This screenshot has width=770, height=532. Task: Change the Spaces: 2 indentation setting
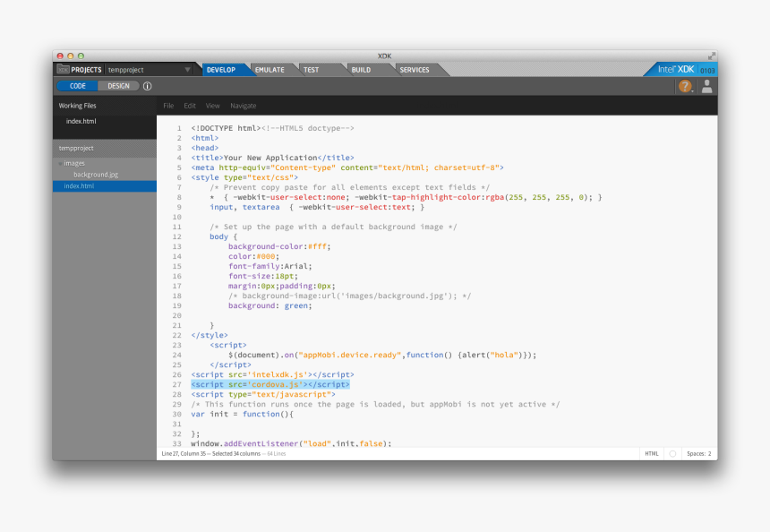698,453
